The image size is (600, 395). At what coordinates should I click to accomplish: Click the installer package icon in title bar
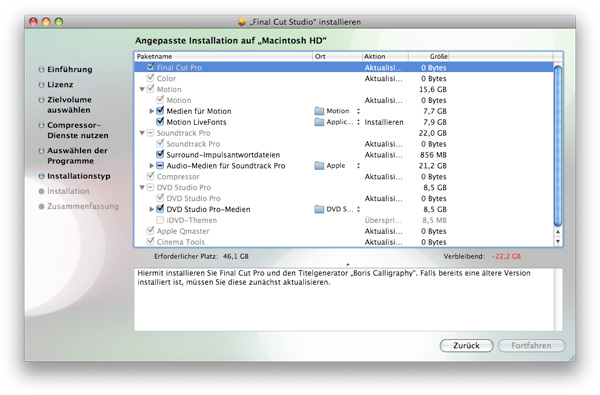click(x=241, y=22)
